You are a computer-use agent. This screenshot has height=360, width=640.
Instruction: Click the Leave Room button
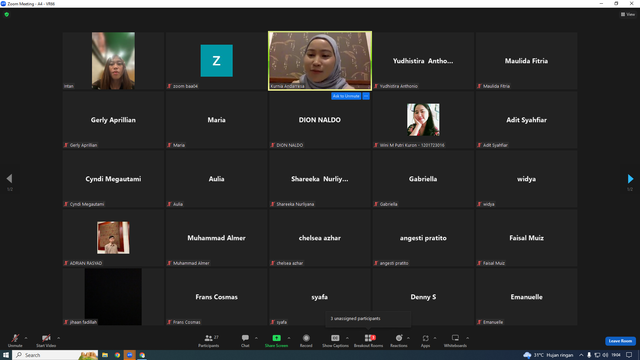point(620,341)
